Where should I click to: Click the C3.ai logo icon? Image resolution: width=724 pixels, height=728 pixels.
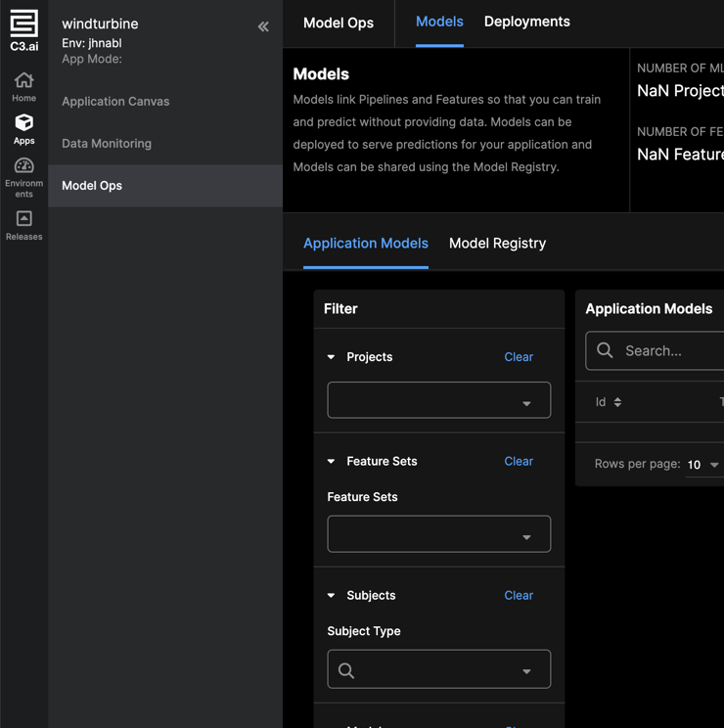23,24
